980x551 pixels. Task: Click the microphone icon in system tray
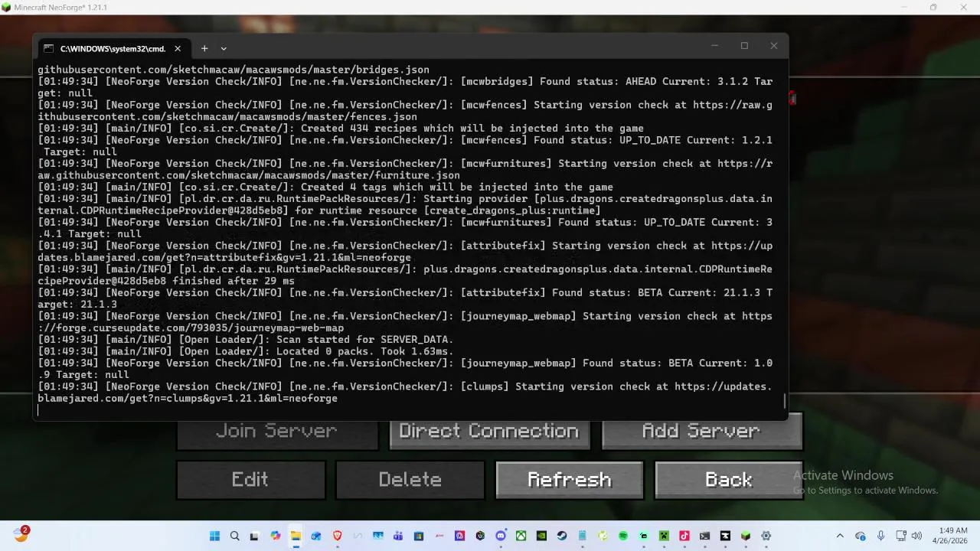tap(880, 536)
